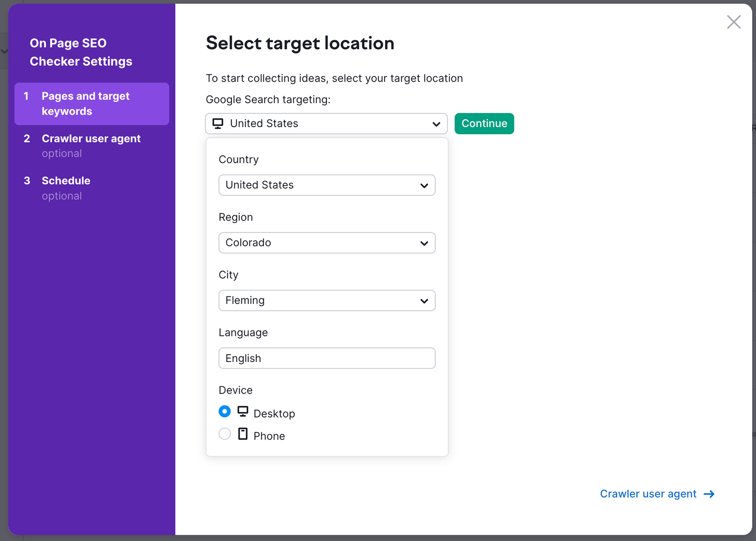Click the phone icon beside Phone option
Viewport: 756px width, 541px height.
click(243, 434)
